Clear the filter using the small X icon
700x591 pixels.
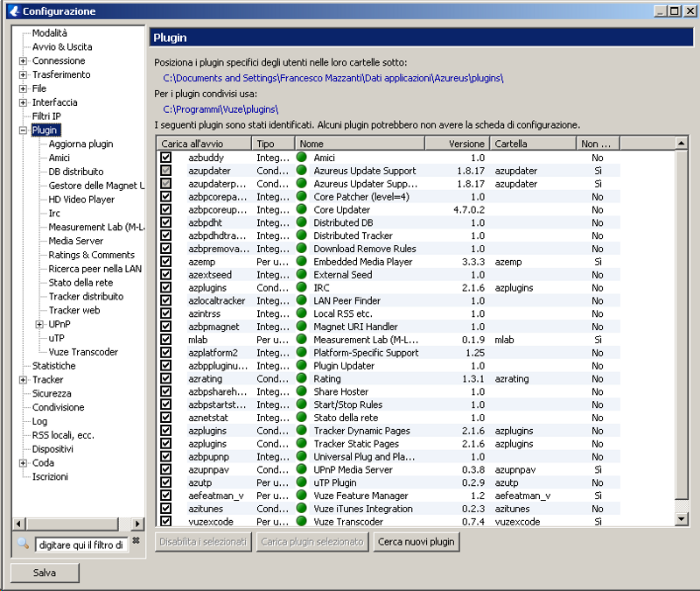tap(136, 541)
